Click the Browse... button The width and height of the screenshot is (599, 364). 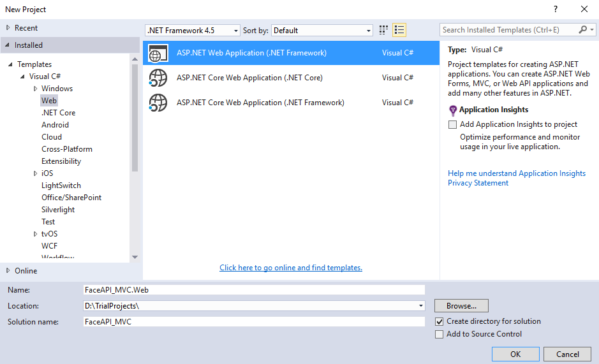461,305
